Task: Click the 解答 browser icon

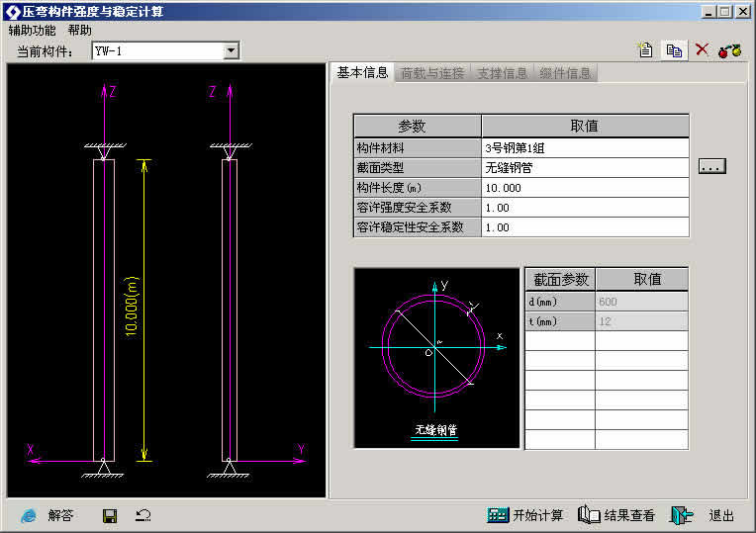Action: tap(29, 515)
